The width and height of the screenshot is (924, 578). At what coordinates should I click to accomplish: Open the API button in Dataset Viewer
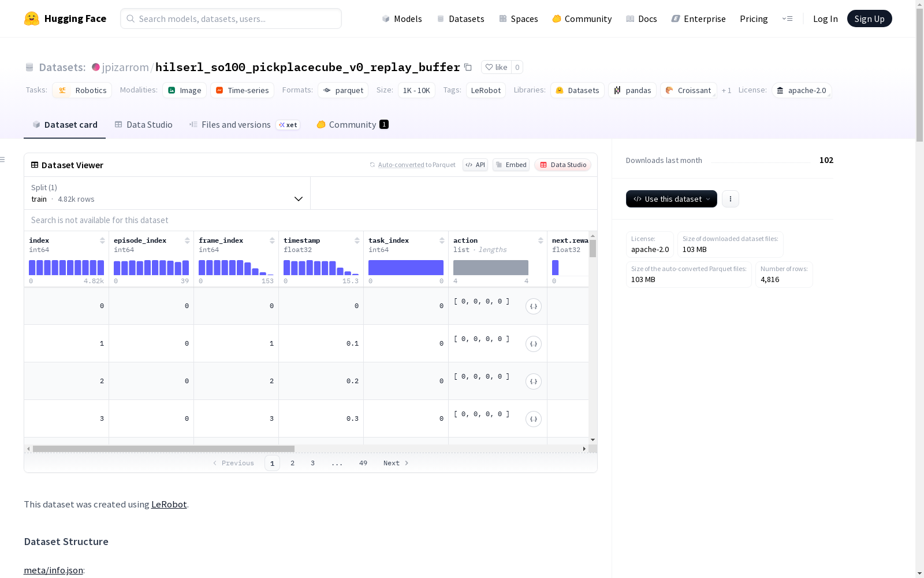[475, 165]
